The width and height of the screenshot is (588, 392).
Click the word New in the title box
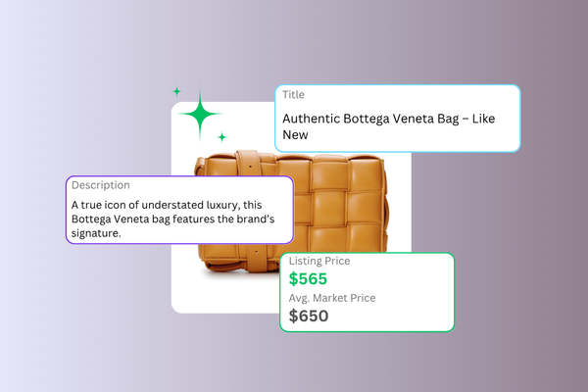click(295, 134)
